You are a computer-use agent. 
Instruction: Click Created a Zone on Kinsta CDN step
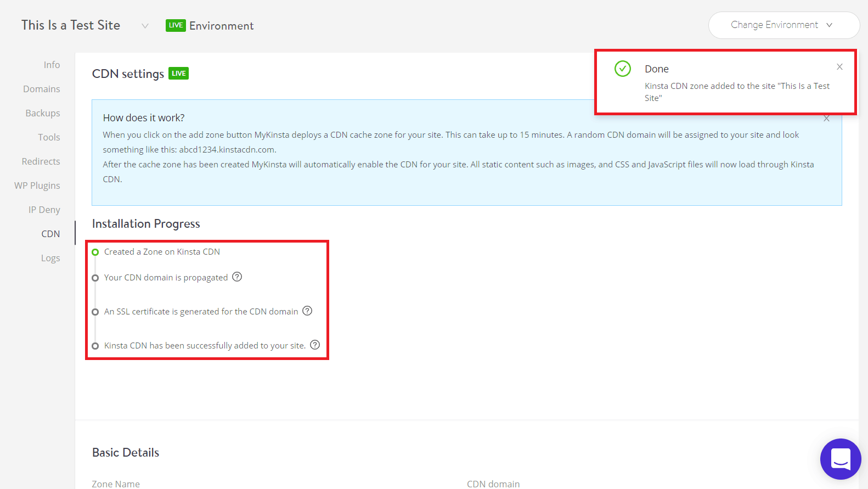coord(162,251)
